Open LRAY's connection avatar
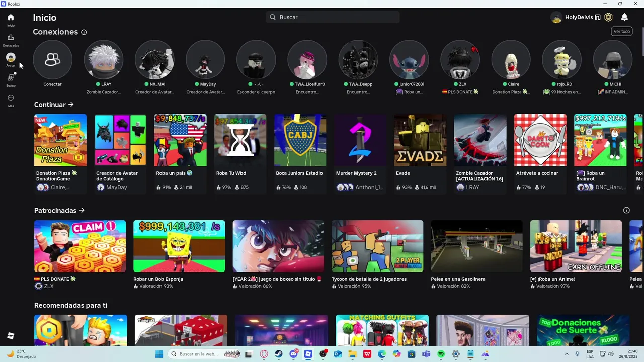Screen dimensions: 644x362 point(103,59)
